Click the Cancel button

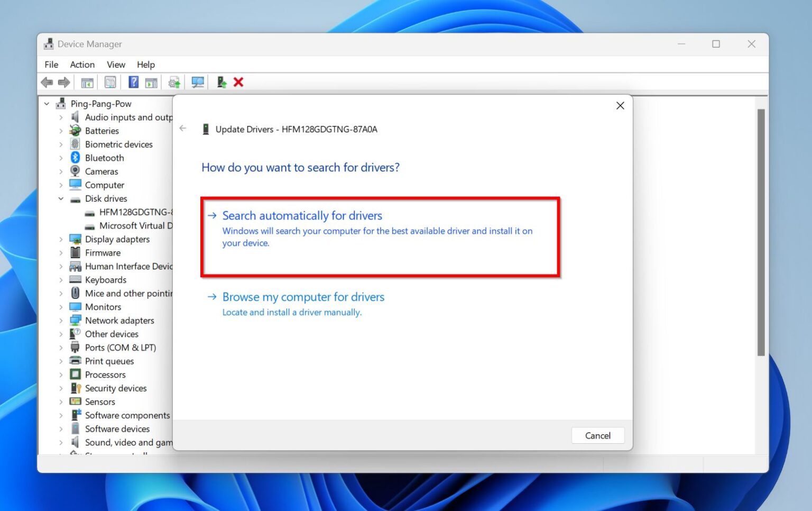[x=598, y=435]
